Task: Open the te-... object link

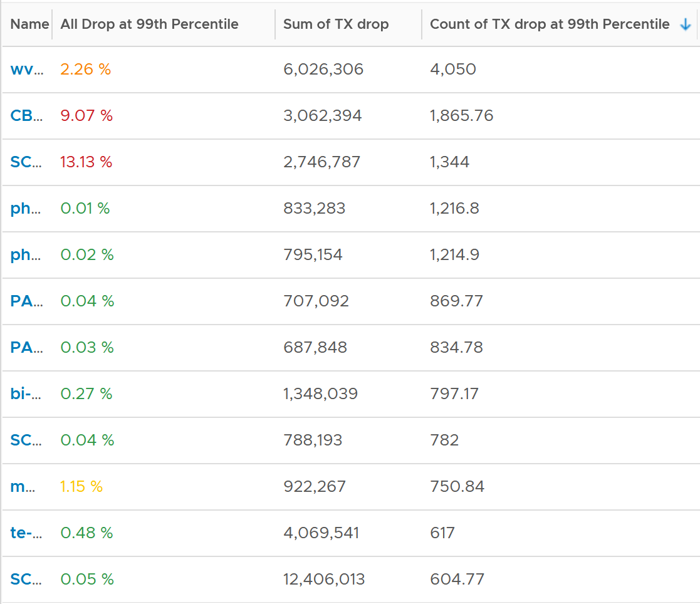Action: point(26,533)
